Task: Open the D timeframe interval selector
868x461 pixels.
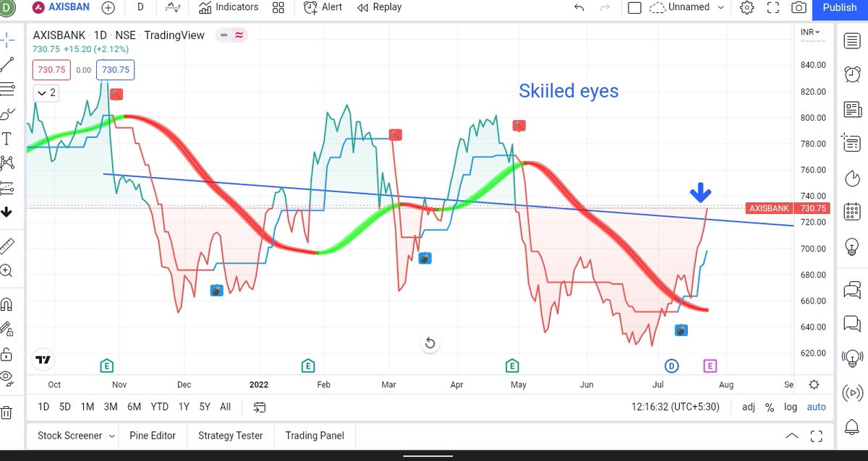Action: [x=140, y=7]
